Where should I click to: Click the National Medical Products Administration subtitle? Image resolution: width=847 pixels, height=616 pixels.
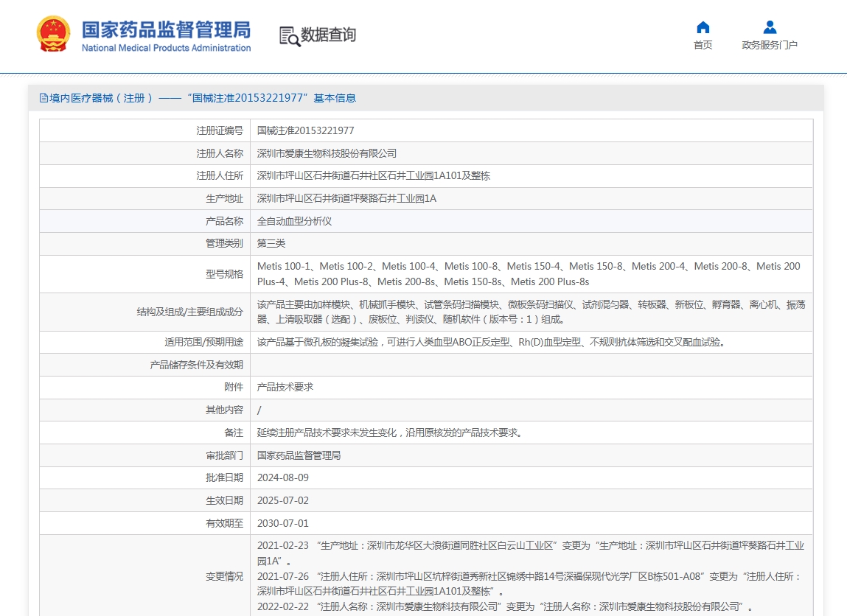tap(167, 48)
